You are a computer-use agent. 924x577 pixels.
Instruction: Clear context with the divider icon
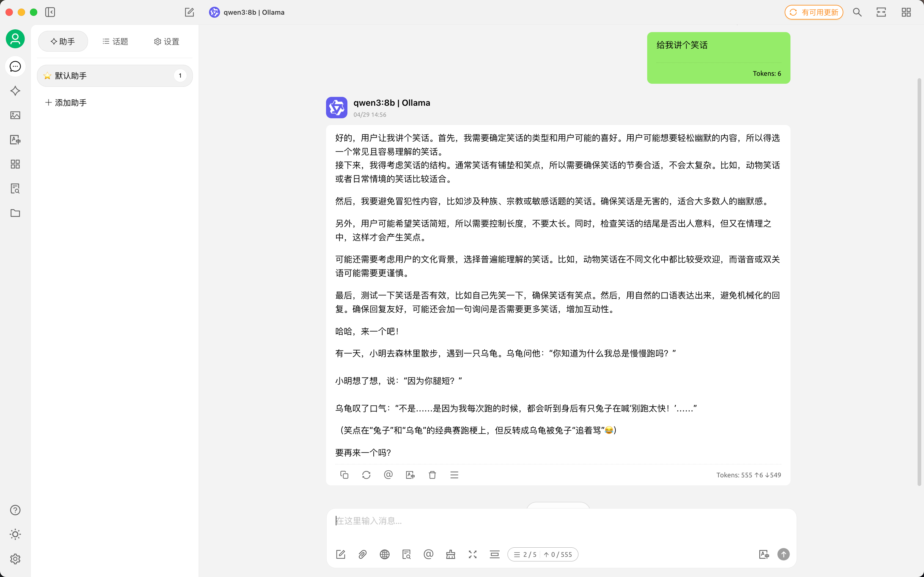[x=495, y=554]
